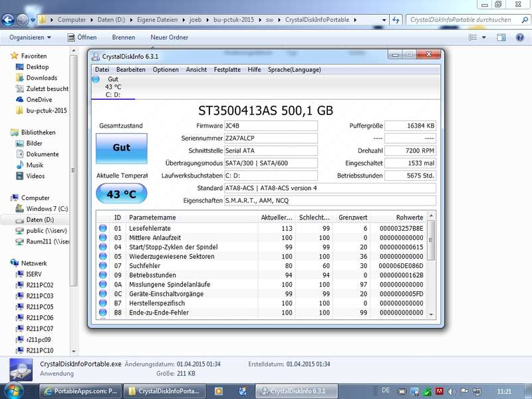The height and width of the screenshot is (399, 532).
Task: Click the SMART list scrollbar down arrow
Action: pos(431,314)
